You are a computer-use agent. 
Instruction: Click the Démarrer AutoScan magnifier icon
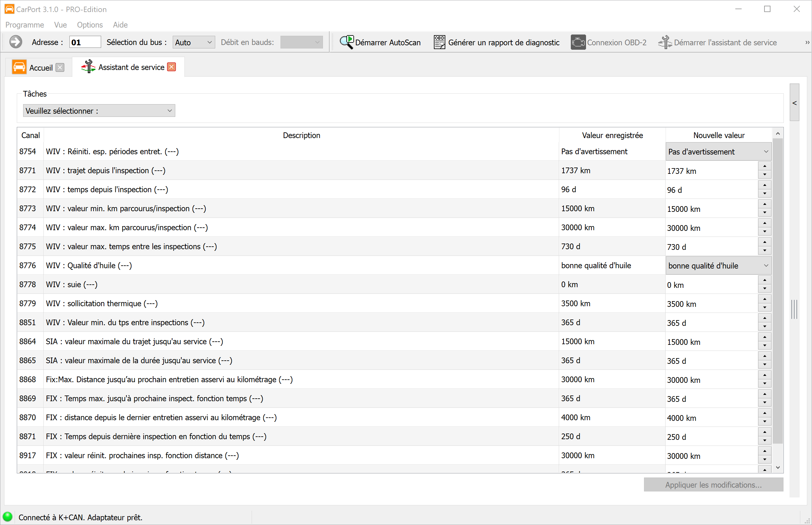(347, 42)
